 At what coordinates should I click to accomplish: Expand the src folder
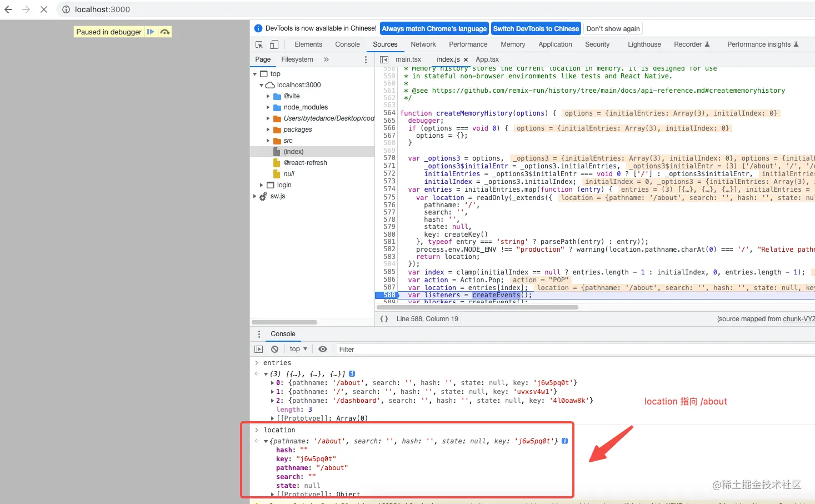click(268, 141)
